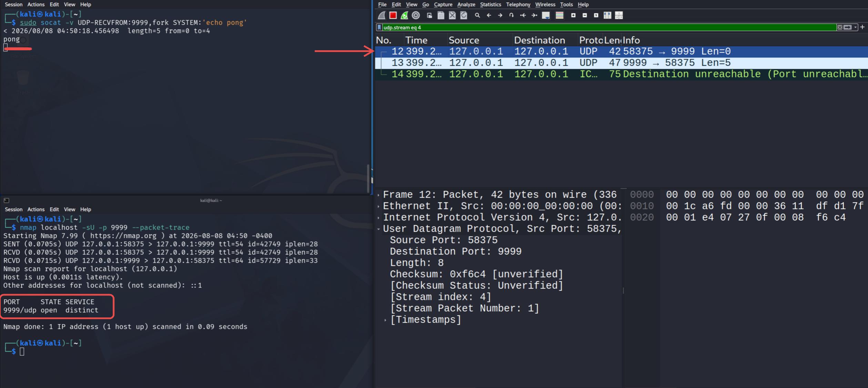Image resolution: width=868 pixels, height=388 pixels.
Task: Zoom in on the main window text
Action: point(573,15)
